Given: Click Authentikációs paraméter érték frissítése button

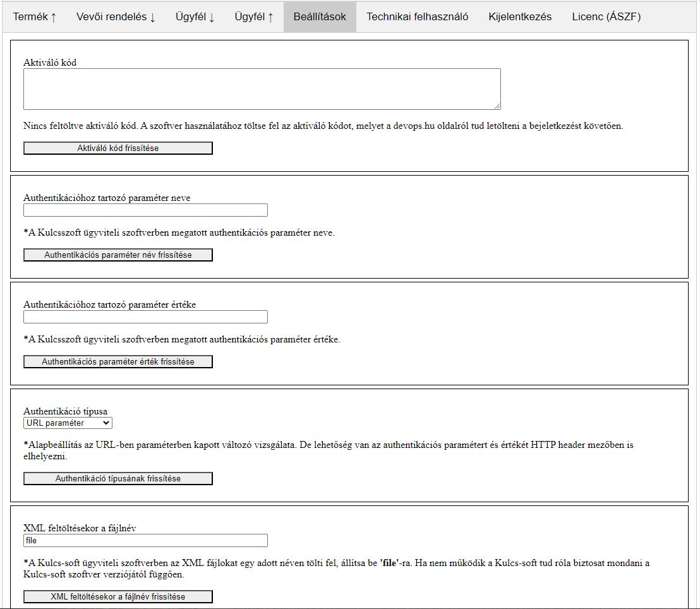Looking at the screenshot, I should [118, 361].
